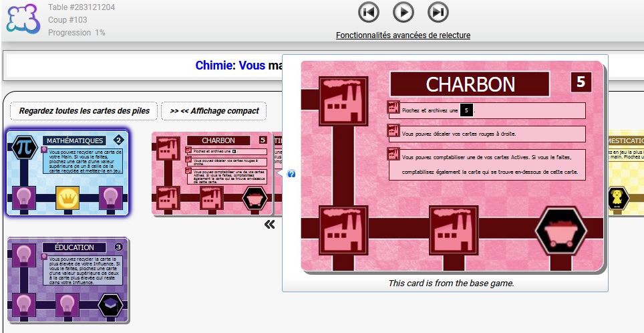Click the blue question mark help icon
644x333 pixels.
[x=291, y=174]
